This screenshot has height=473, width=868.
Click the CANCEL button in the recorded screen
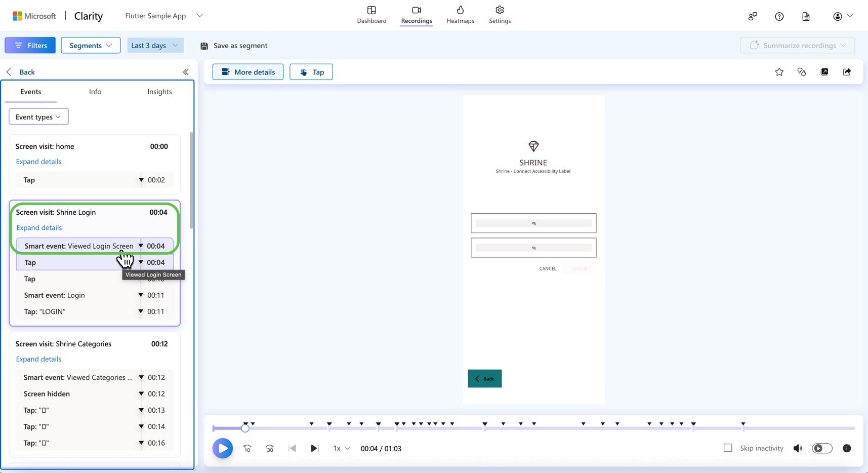click(548, 268)
